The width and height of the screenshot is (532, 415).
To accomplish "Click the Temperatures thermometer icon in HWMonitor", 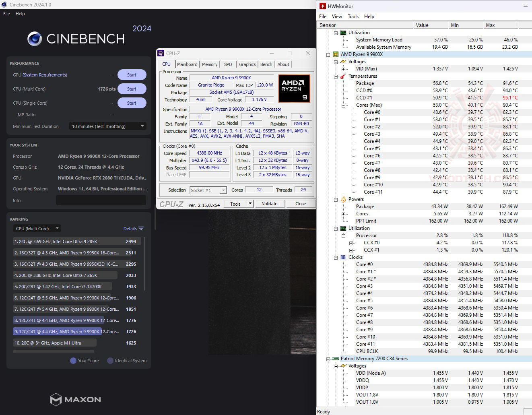I will coord(343,76).
